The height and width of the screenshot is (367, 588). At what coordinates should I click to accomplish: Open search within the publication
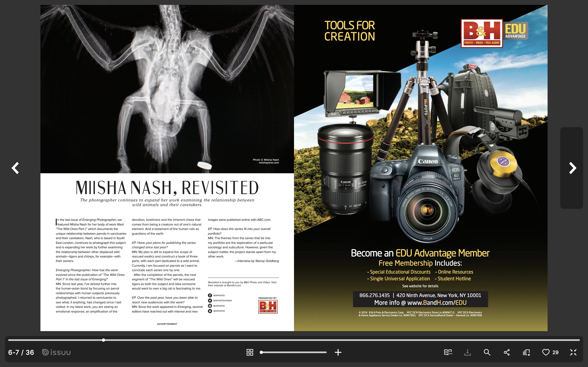click(x=487, y=352)
